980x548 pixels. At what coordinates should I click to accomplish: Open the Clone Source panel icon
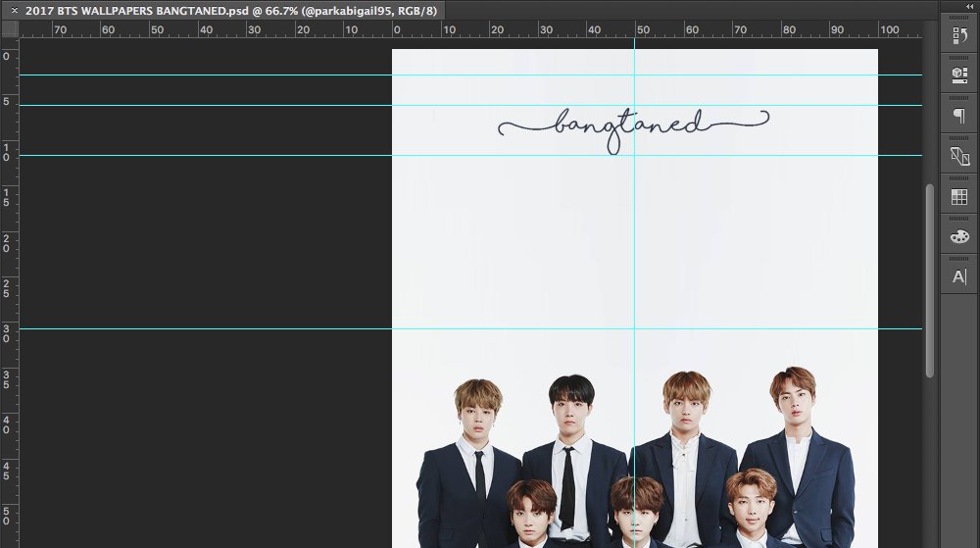pyautogui.click(x=959, y=156)
